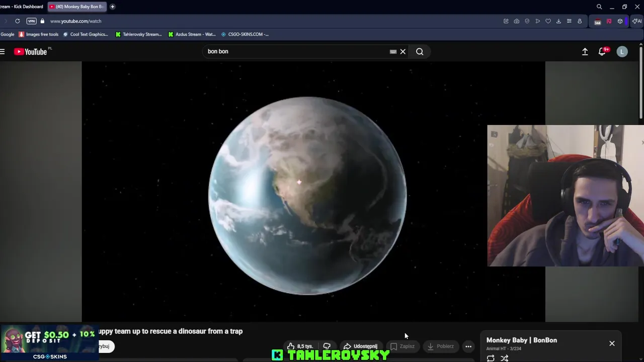644x362 pixels.
Task: Click the page vertical scrollbar thumb
Action: click(640, 83)
